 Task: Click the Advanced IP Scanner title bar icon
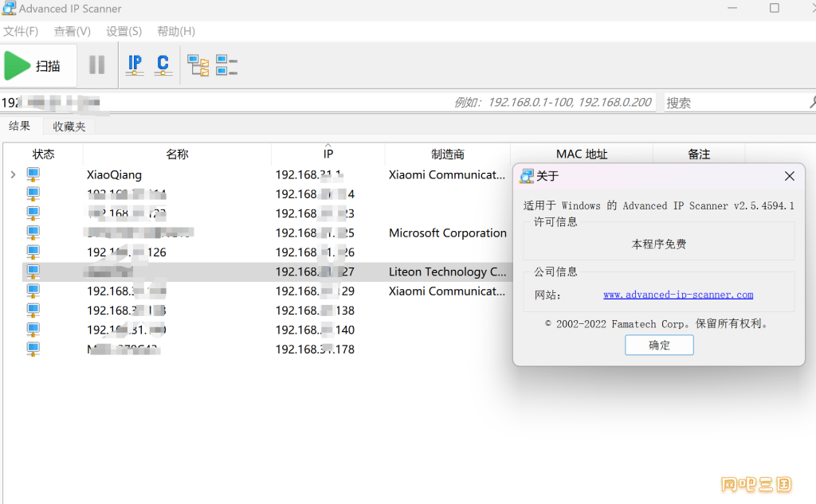tap(9, 8)
